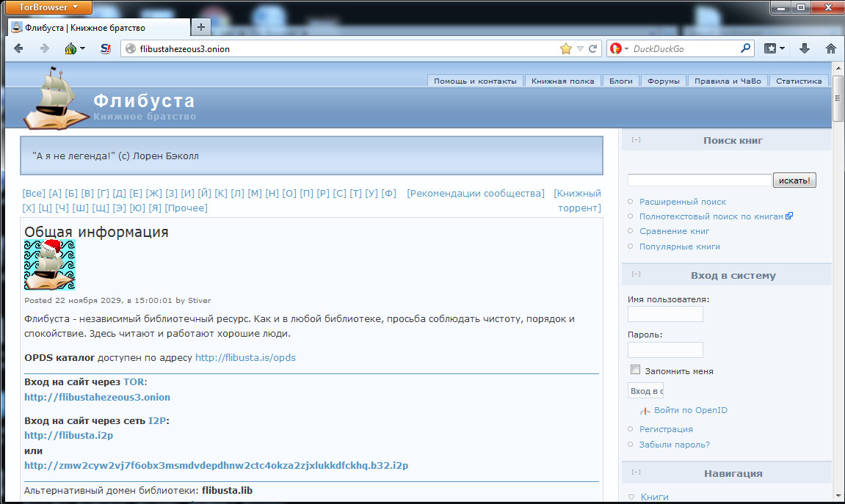
Task: Click the search magnifier icon in search box
Action: click(745, 48)
